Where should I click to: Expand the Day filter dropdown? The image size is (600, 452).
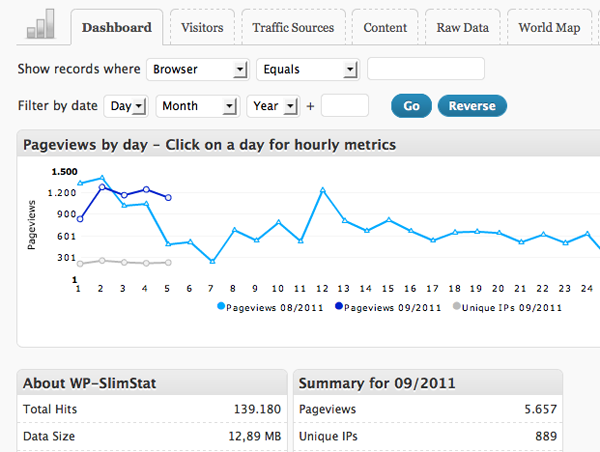coord(127,106)
